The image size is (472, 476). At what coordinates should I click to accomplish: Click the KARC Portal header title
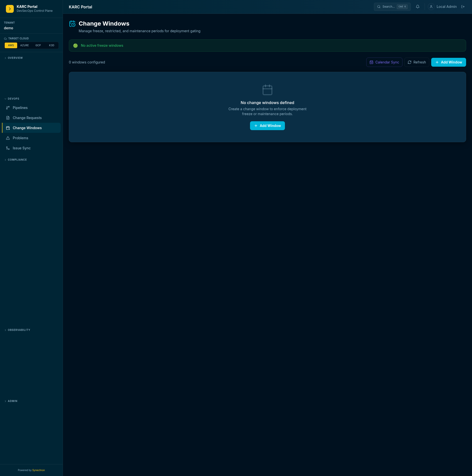pyautogui.click(x=81, y=7)
